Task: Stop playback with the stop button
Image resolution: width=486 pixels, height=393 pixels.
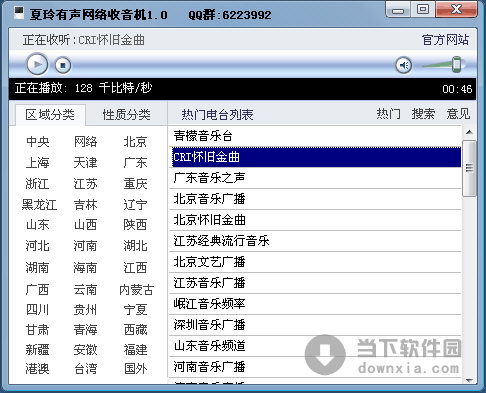Action: (x=63, y=65)
